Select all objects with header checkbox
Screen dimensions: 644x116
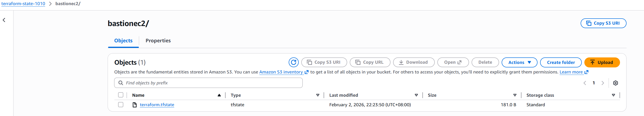tap(121, 95)
